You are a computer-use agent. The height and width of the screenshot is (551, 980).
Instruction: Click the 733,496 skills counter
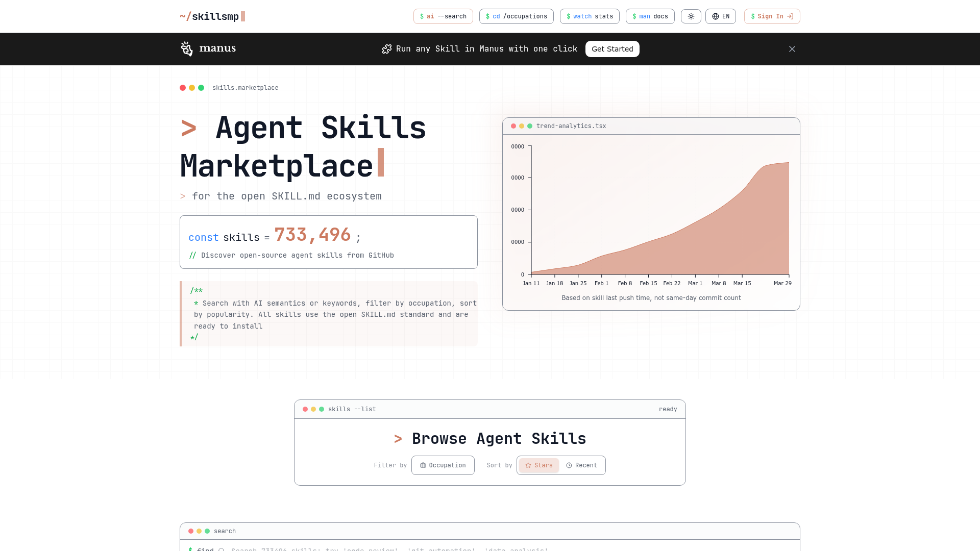pos(312,235)
